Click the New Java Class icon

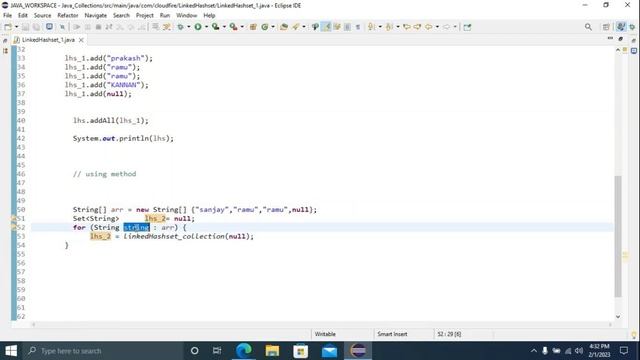click(x=264, y=27)
